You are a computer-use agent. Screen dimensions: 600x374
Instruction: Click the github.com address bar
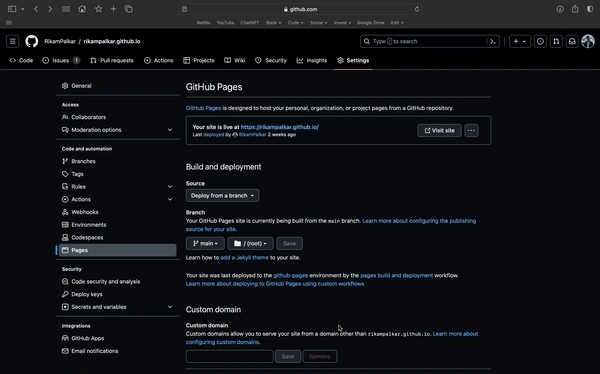click(x=300, y=9)
